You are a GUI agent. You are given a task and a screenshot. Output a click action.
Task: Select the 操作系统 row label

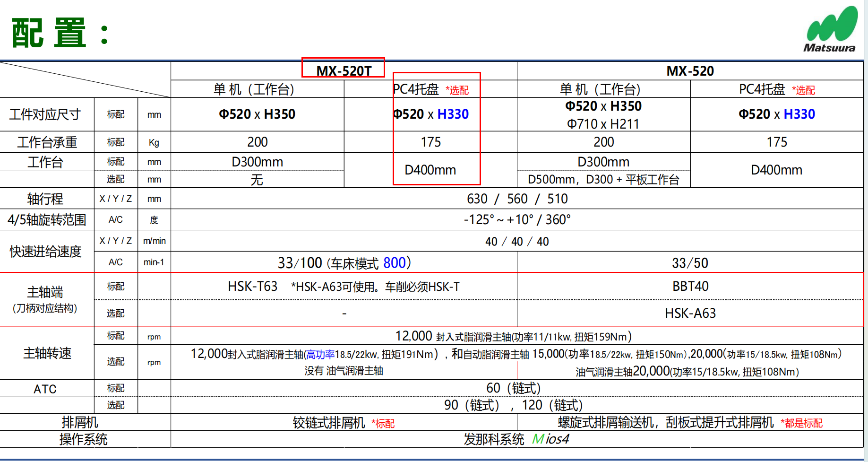coord(83,439)
